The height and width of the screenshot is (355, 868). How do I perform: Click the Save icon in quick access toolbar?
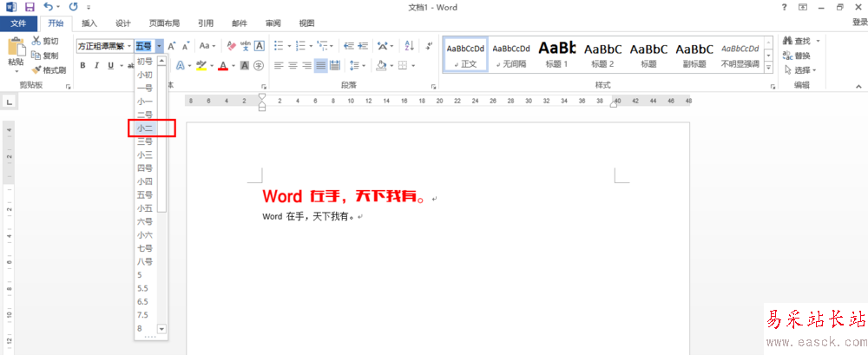click(30, 7)
